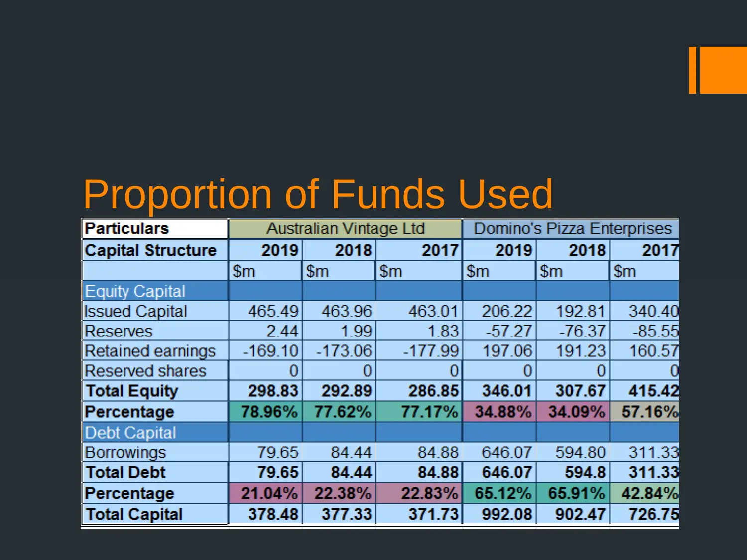Click the Reserves value 2.44
The height and width of the screenshot is (560, 747).
pos(282,331)
